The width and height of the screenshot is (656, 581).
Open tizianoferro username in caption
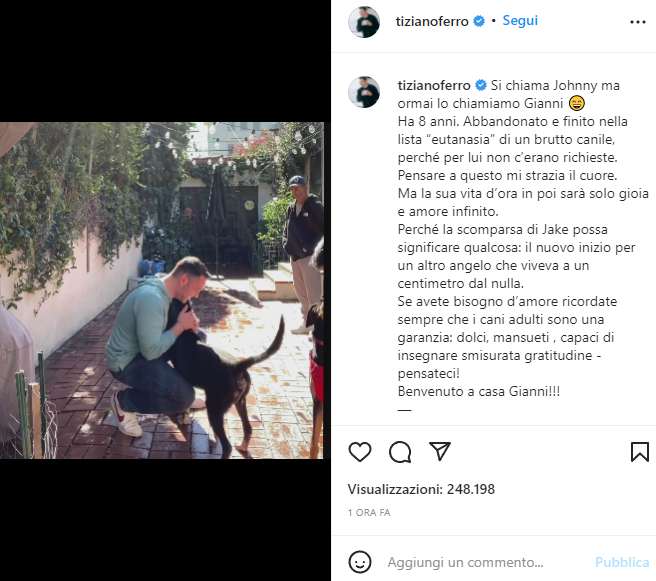[434, 84]
